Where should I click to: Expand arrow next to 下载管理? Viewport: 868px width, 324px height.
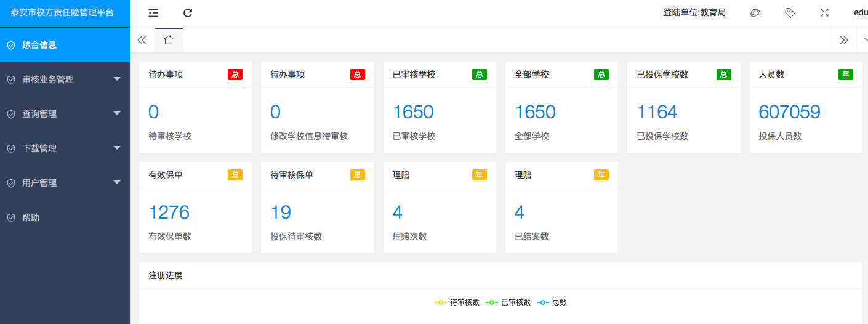click(x=117, y=148)
